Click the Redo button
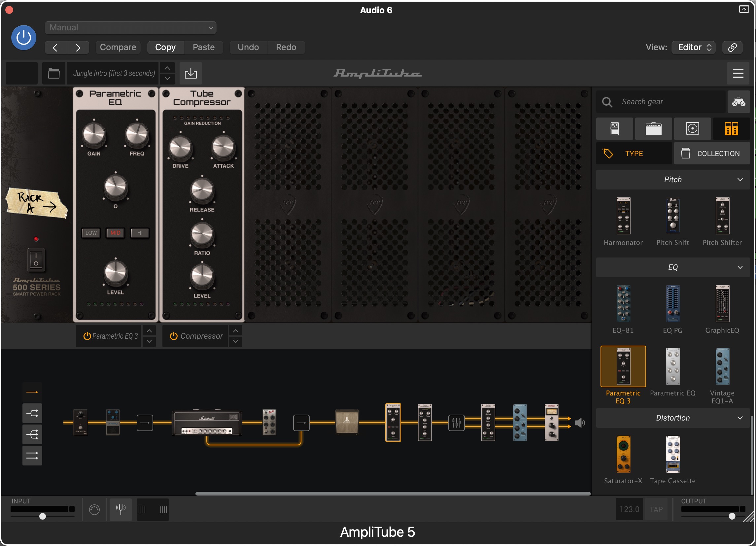 tap(286, 47)
